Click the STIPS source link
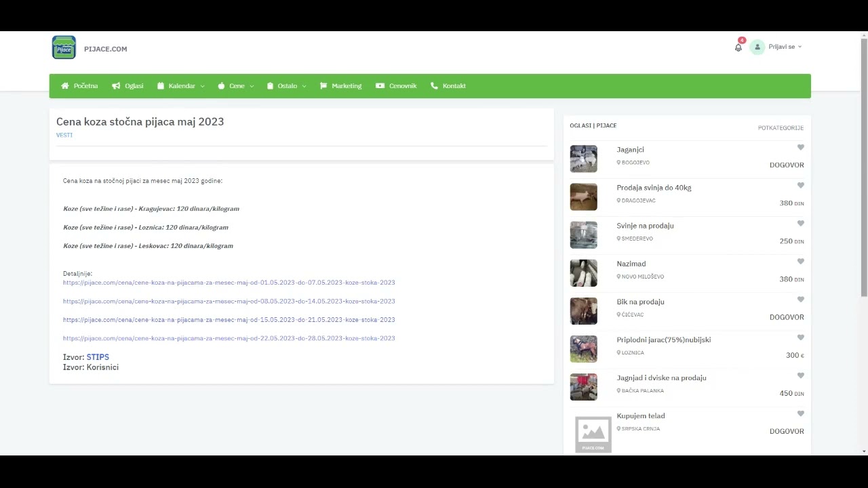This screenshot has height=488, width=868. coord(98,357)
